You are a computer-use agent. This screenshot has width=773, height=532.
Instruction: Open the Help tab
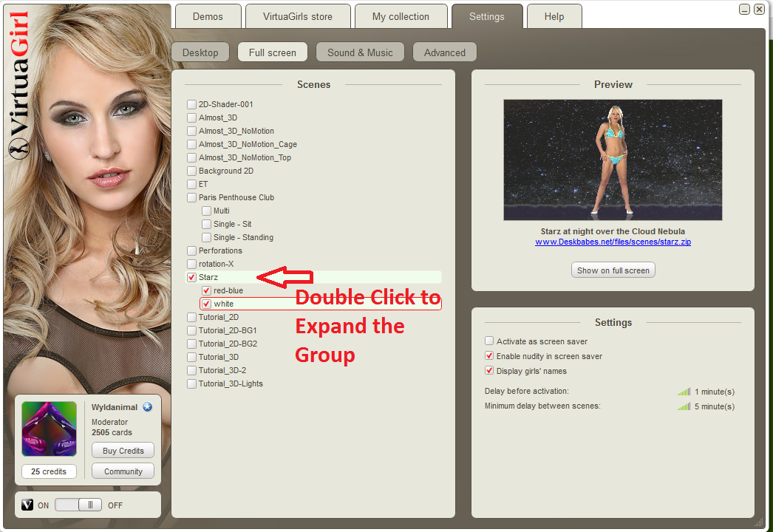pos(554,16)
